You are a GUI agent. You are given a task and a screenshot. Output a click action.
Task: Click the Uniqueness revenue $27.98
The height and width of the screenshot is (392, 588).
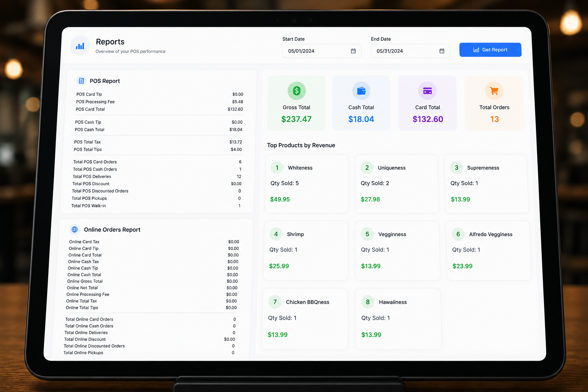pos(371,199)
